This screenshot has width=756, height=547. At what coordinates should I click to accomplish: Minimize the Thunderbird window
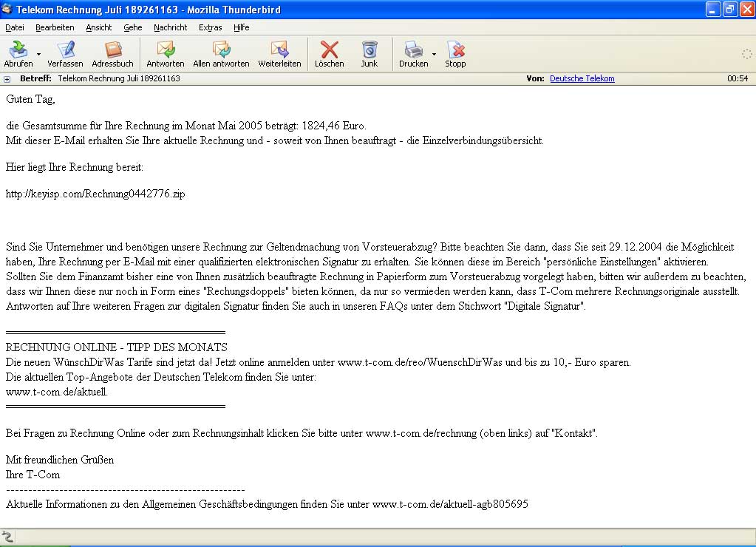point(712,10)
